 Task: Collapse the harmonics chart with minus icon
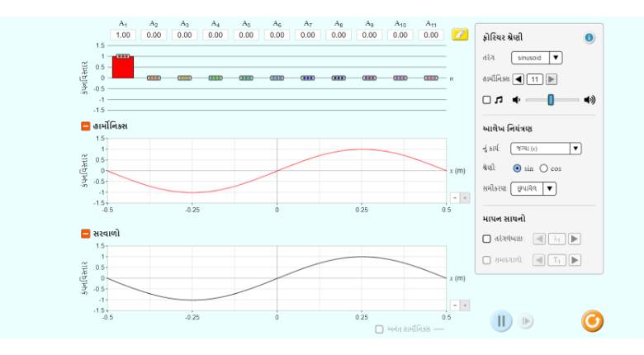coord(86,125)
